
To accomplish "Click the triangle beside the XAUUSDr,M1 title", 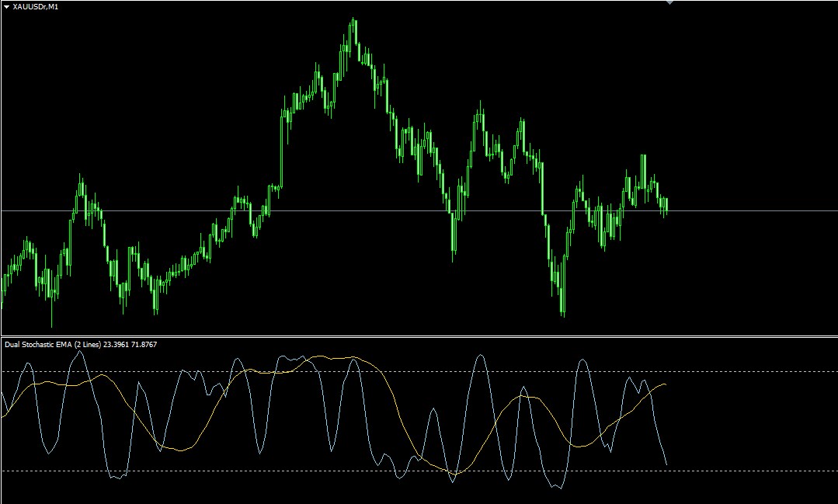I will point(7,7).
